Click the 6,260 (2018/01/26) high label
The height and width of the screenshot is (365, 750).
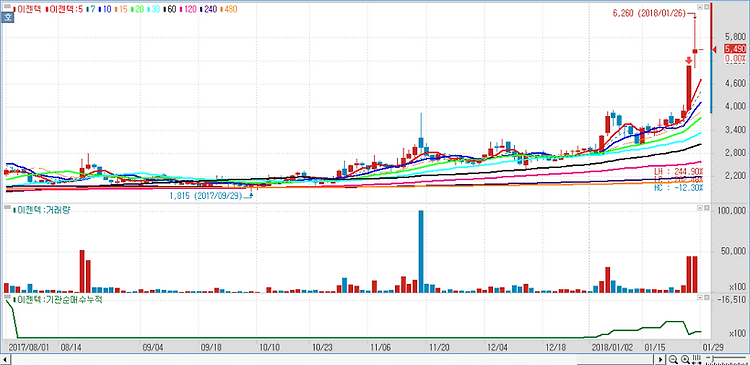tap(650, 13)
